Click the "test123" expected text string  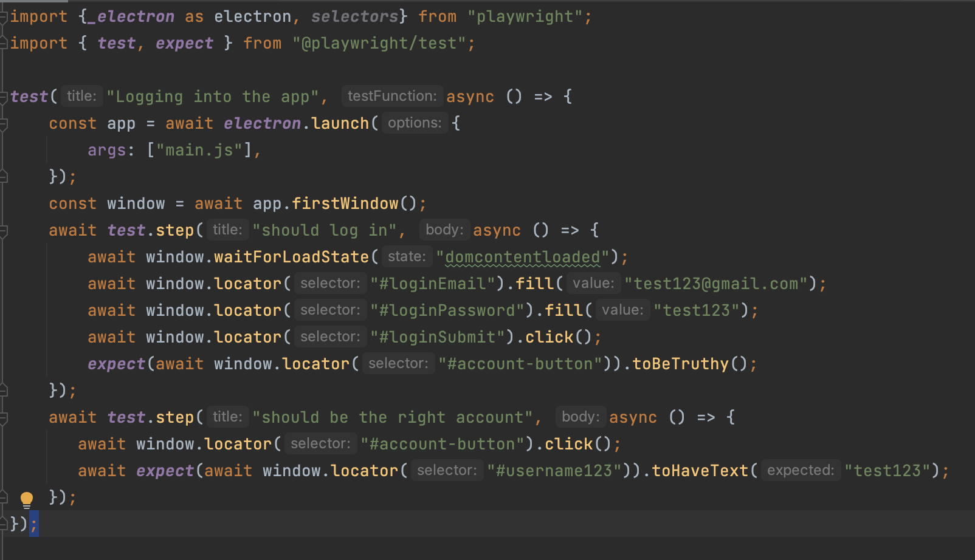pyautogui.click(x=887, y=471)
